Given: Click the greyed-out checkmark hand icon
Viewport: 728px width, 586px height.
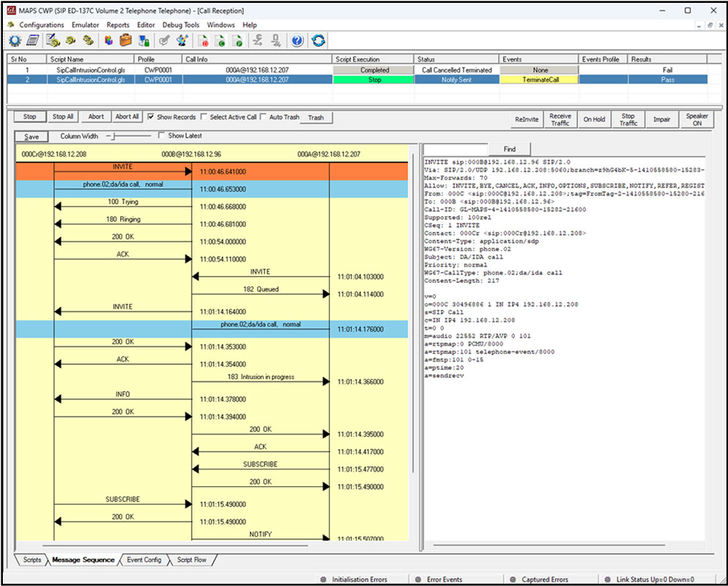Looking at the screenshot, I should [x=164, y=41].
